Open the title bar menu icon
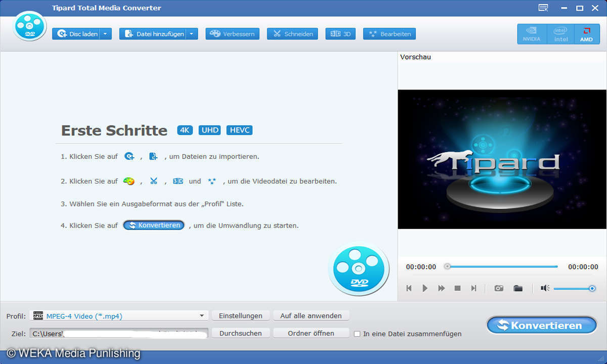 (x=544, y=8)
